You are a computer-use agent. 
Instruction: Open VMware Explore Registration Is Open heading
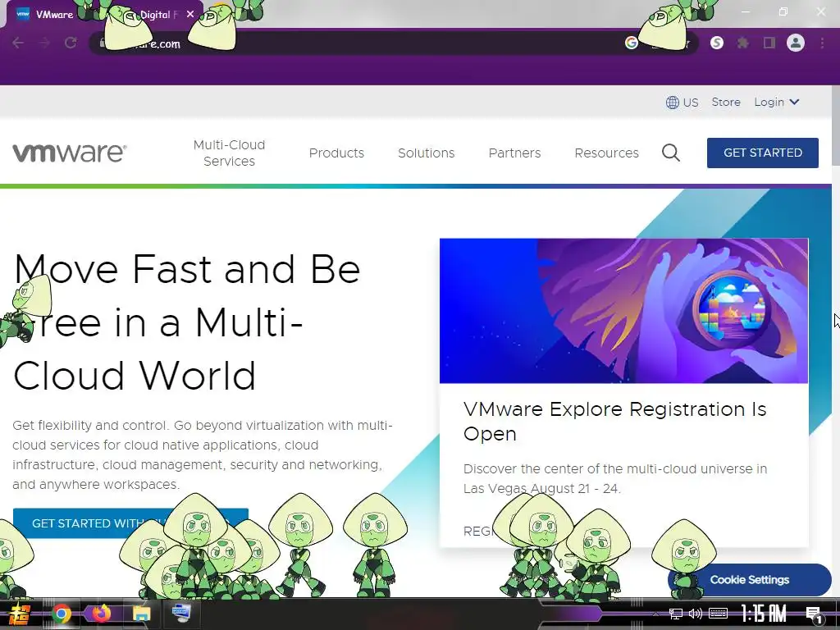pyautogui.click(x=614, y=421)
